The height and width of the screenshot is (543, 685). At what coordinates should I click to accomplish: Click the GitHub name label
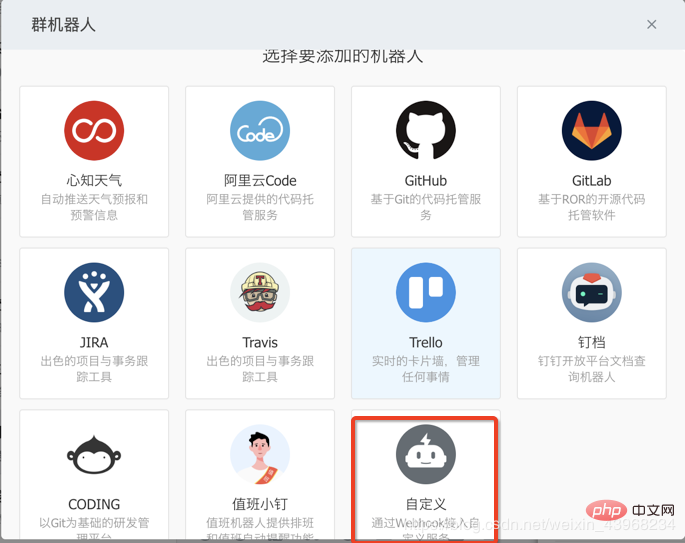click(426, 180)
